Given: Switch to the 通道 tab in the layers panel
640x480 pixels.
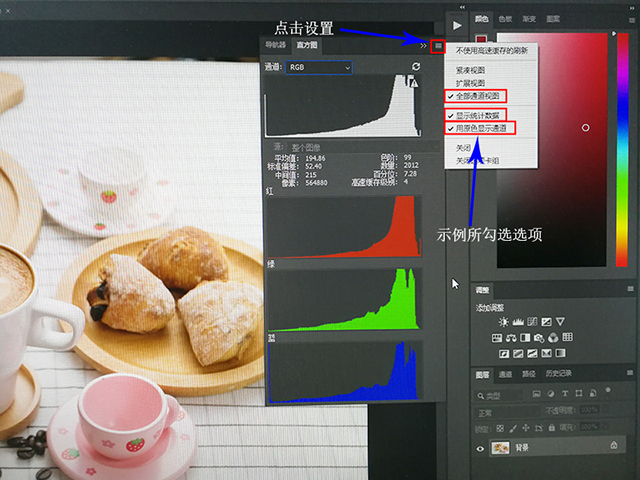Looking at the screenshot, I should 506,374.
